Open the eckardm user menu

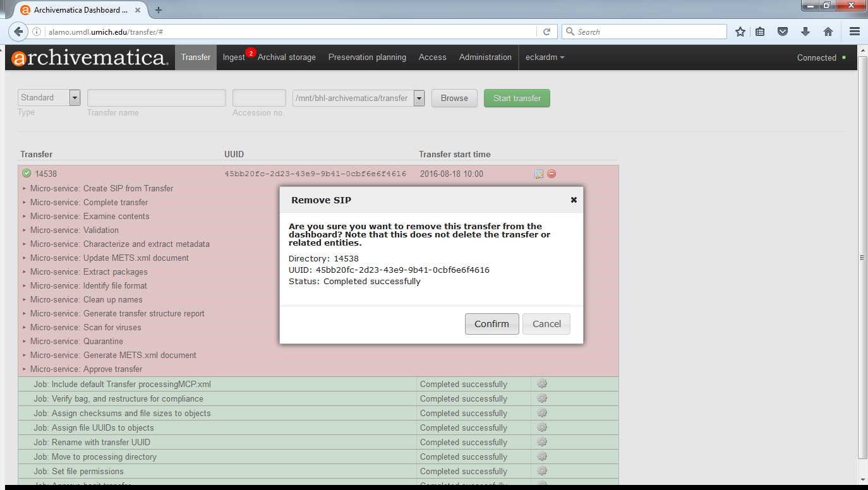pyautogui.click(x=545, y=57)
